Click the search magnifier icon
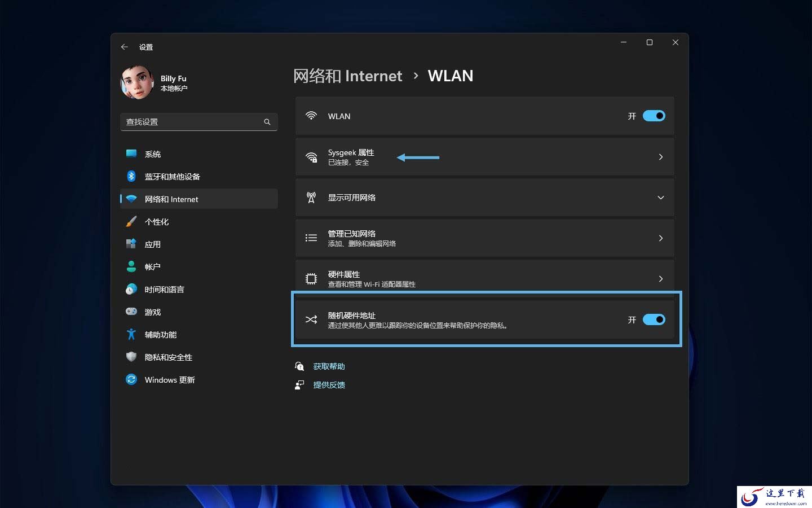Viewport: 812px width, 508px height. coord(267,122)
